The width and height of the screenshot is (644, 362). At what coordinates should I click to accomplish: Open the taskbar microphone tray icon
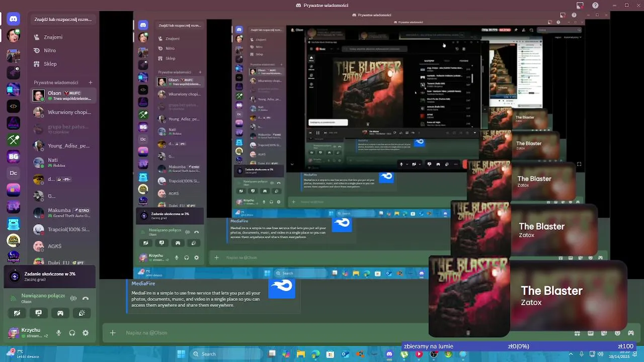[x=582, y=354]
